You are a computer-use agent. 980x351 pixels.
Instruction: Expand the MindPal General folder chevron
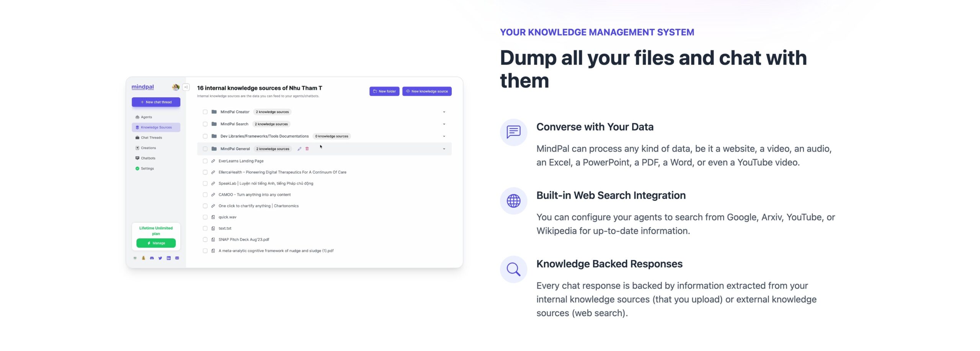[x=444, y=149]
